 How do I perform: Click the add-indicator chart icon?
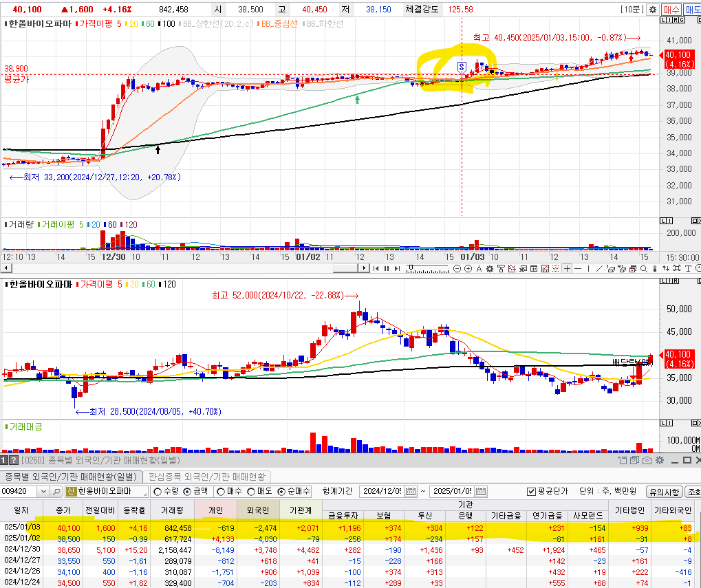pos(512,268)
